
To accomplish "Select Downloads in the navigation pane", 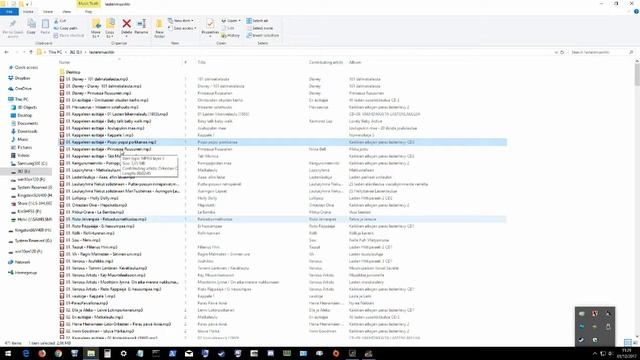I will (x=24, y=131).
